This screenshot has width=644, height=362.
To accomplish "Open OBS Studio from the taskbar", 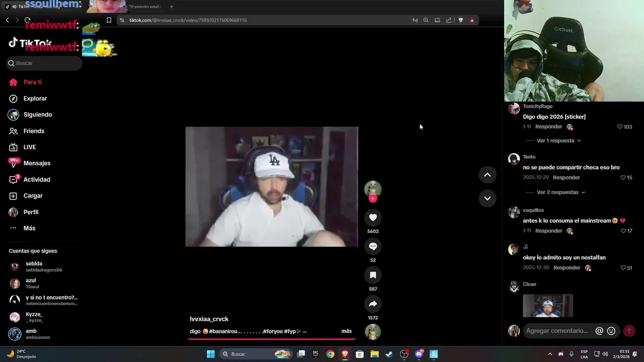I will (x=404, y=354).
